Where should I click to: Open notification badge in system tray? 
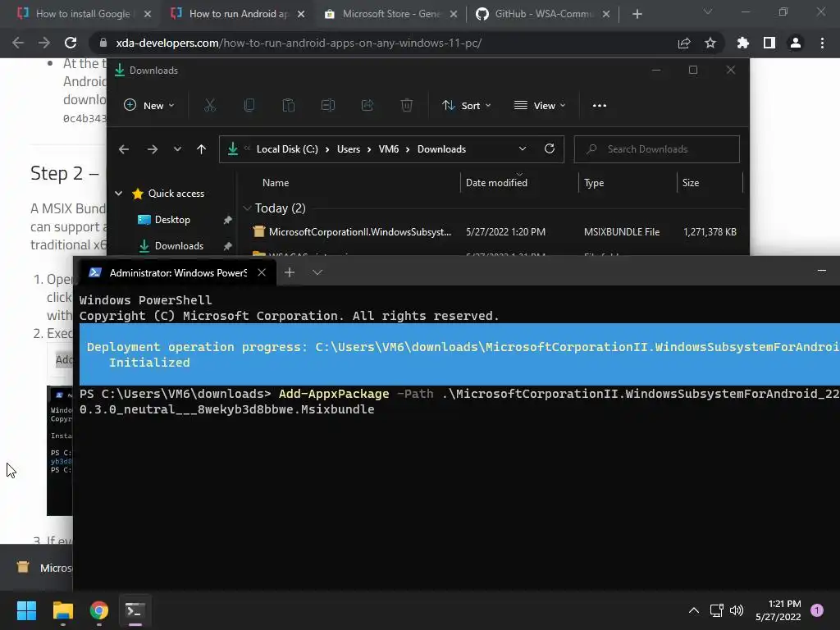click(x=817, y=609)
